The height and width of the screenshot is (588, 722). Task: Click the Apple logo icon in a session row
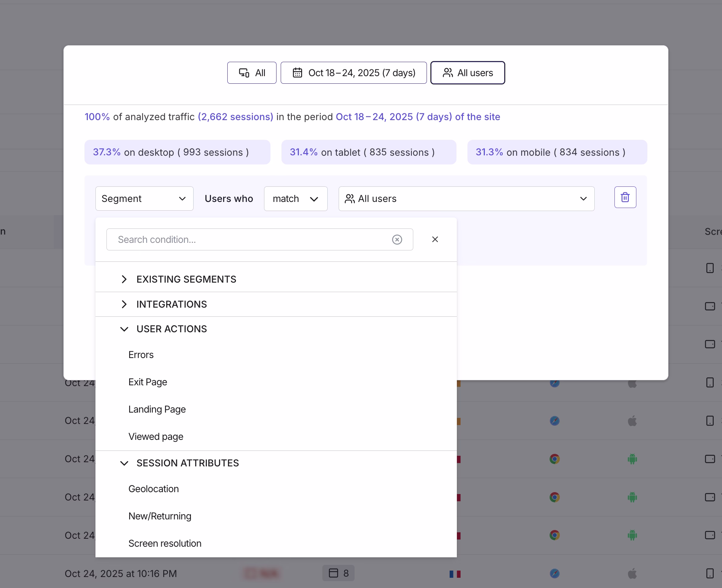click(x=633, y=421)
